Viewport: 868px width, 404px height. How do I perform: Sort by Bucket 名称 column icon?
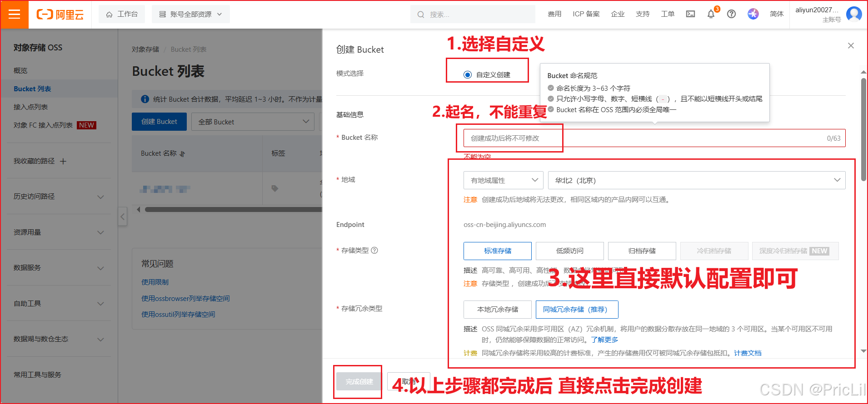(182, 154)
